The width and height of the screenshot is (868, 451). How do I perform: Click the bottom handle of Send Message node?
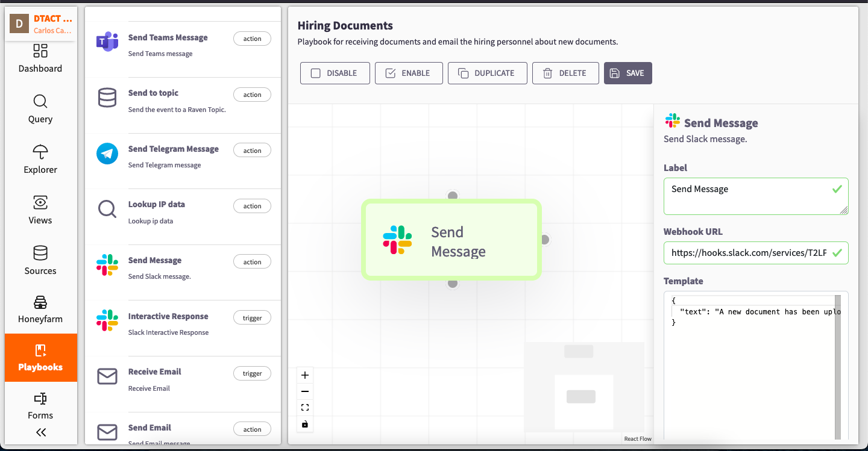453,284
